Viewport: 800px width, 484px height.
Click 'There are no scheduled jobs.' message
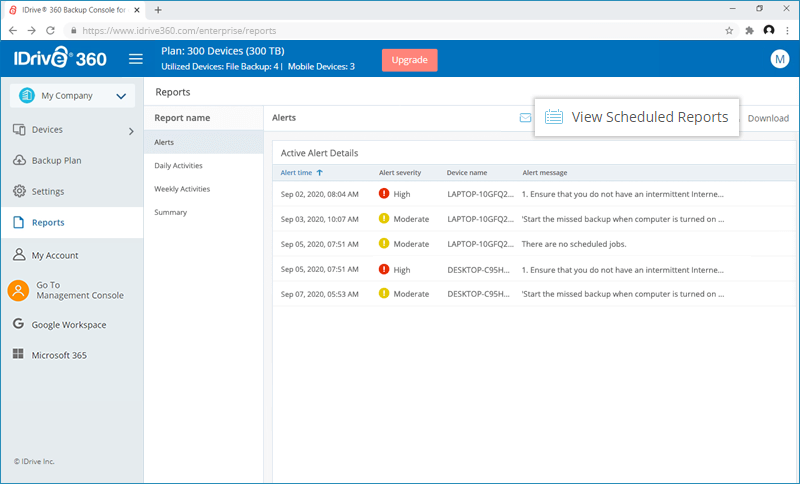coord(574,244)
